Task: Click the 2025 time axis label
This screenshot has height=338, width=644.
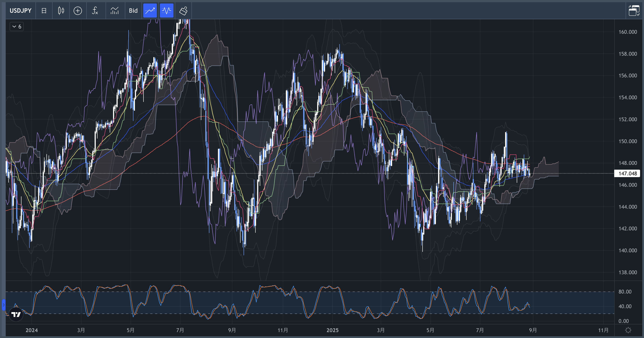Action: point(333,330)
